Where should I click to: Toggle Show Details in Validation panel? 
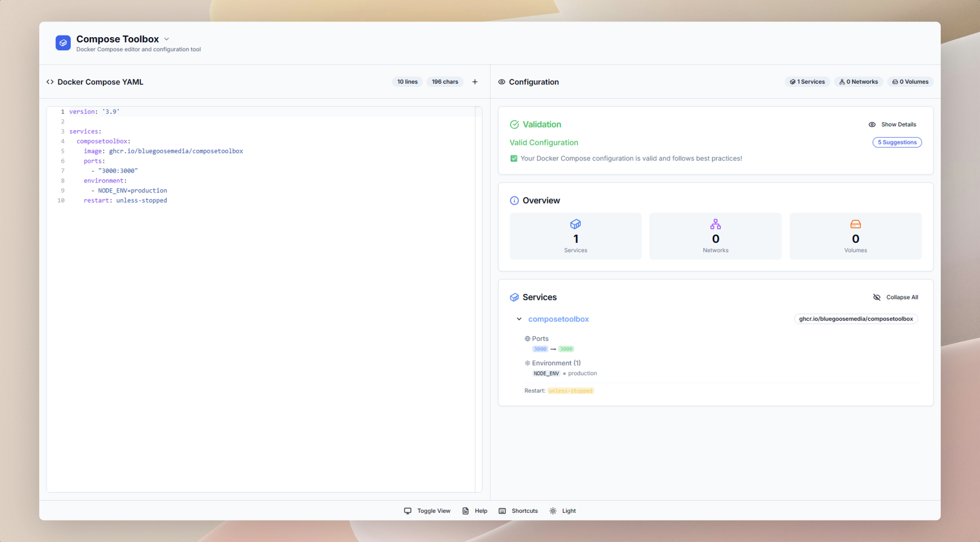pos(892,125)
